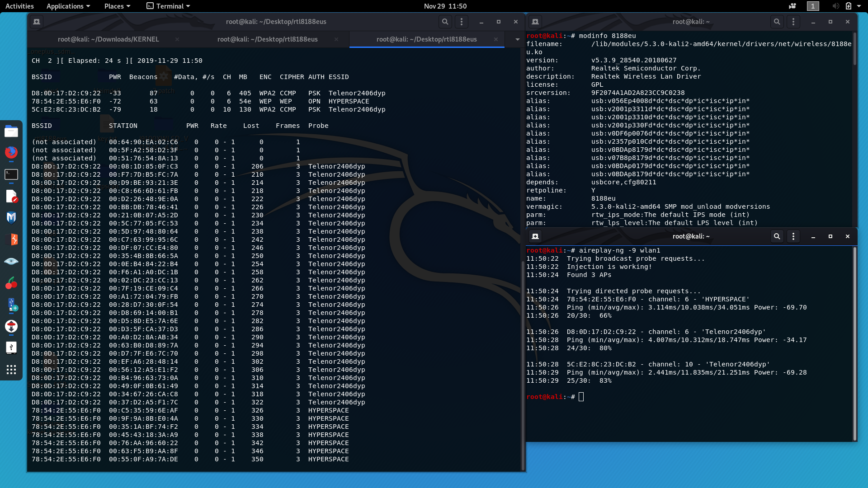Open hamburger menu in main terminal header
868x488 pixels.
point(461,22)
